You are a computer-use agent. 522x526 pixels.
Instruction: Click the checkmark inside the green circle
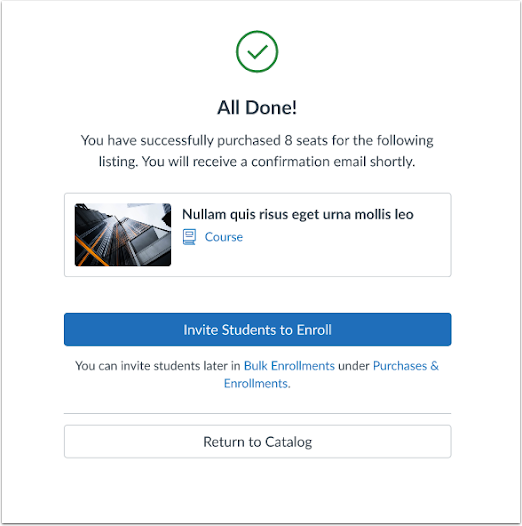point(257,52)
